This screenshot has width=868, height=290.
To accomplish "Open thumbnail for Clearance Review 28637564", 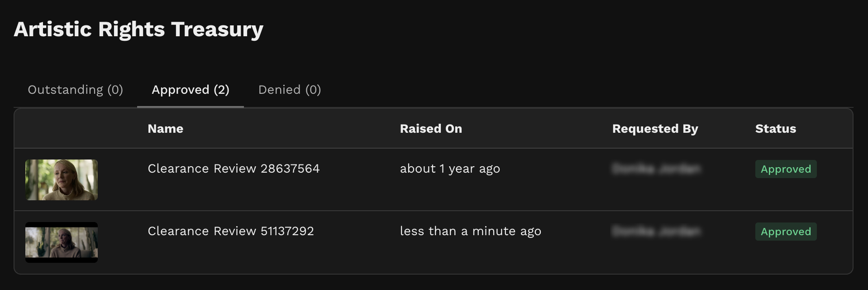I will pyautogui.click(x=62, y=180).
